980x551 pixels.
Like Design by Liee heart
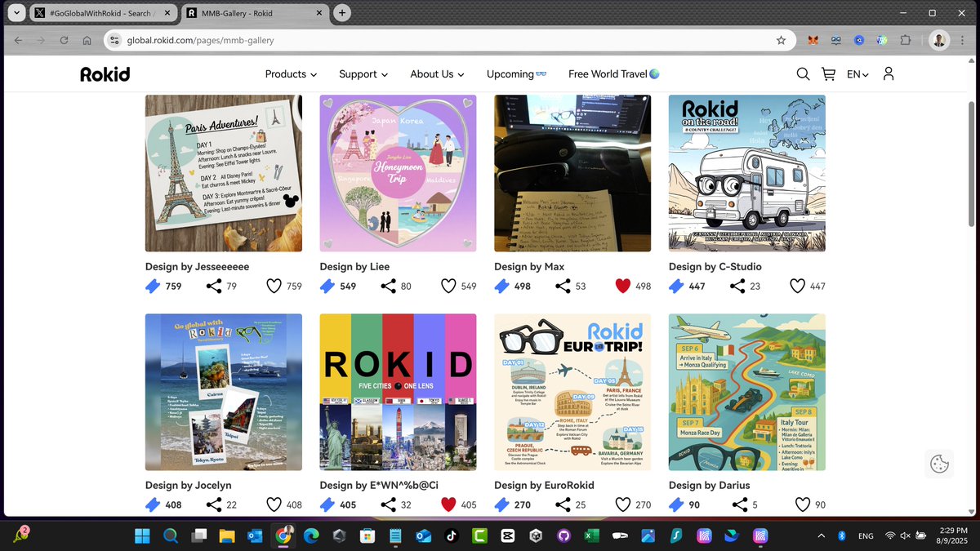(448, 286)
